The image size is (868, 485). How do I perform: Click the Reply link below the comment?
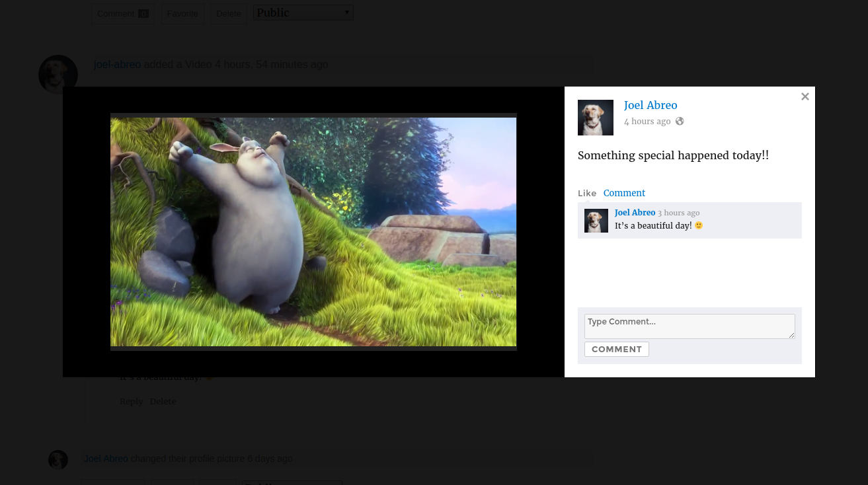coord(131,402)
